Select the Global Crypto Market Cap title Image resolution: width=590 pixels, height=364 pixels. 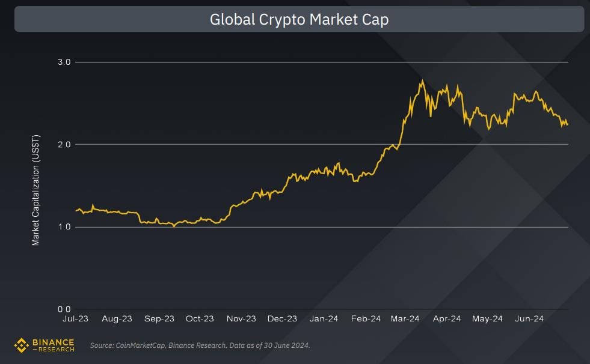tap(299, 19)
